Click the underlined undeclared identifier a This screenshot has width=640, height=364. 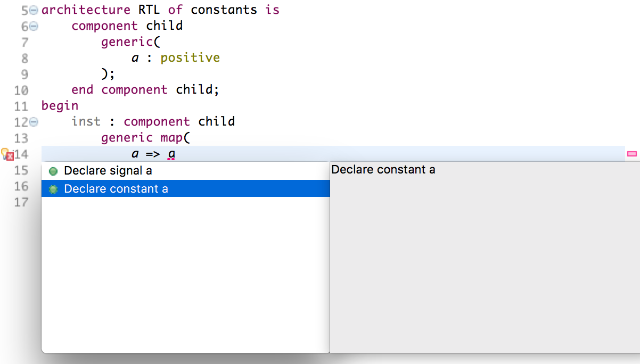[171, 154]
